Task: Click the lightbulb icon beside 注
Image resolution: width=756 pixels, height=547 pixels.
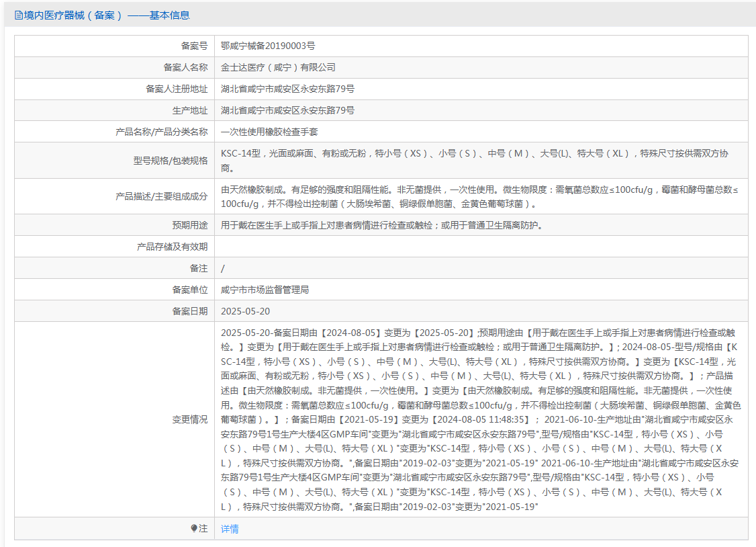Action: 194,528
